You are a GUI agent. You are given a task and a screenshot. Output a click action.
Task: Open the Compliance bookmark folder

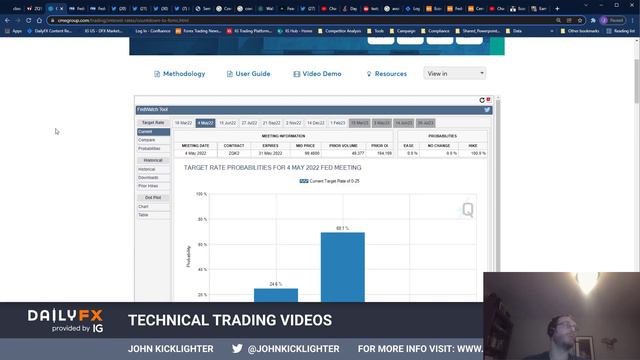tap(435, 31)
